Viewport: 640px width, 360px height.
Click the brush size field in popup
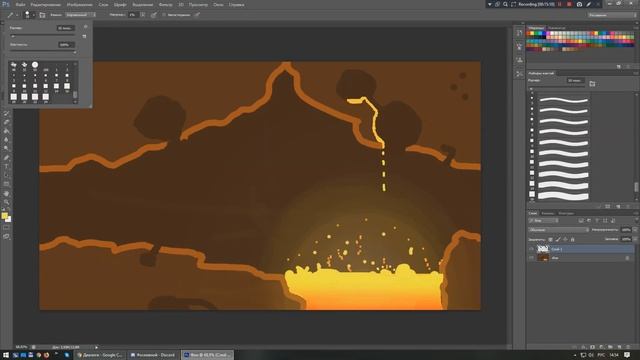coord(65,28)
